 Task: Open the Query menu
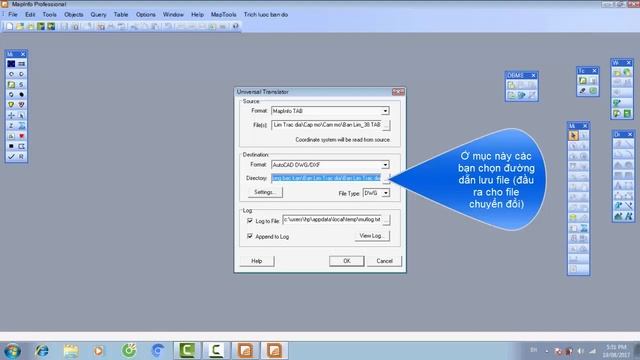[x=98, y=14]
